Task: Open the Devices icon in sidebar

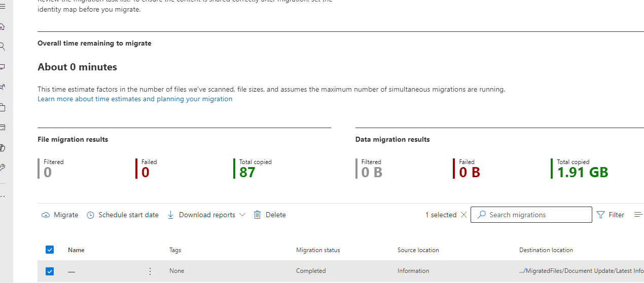Action: (3, 67)
